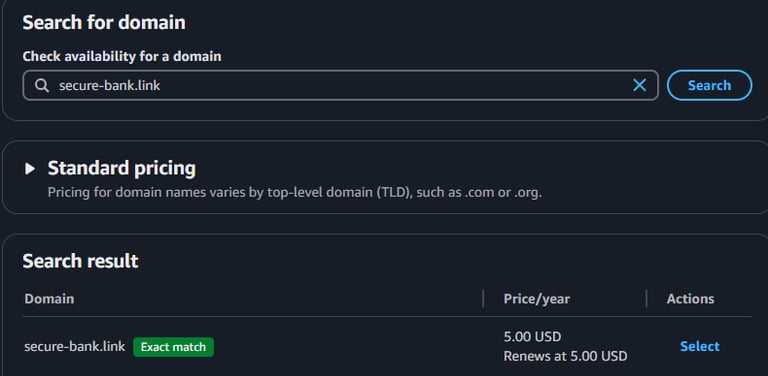Click the pricing varies by TLD description
768x376 pixels.
[x=294, y=192]
